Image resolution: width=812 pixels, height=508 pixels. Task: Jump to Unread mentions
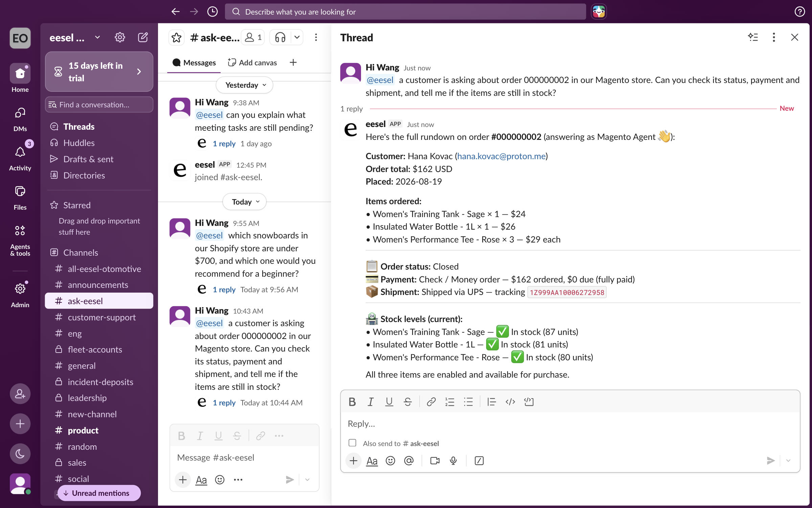click(x=99, y=493)
